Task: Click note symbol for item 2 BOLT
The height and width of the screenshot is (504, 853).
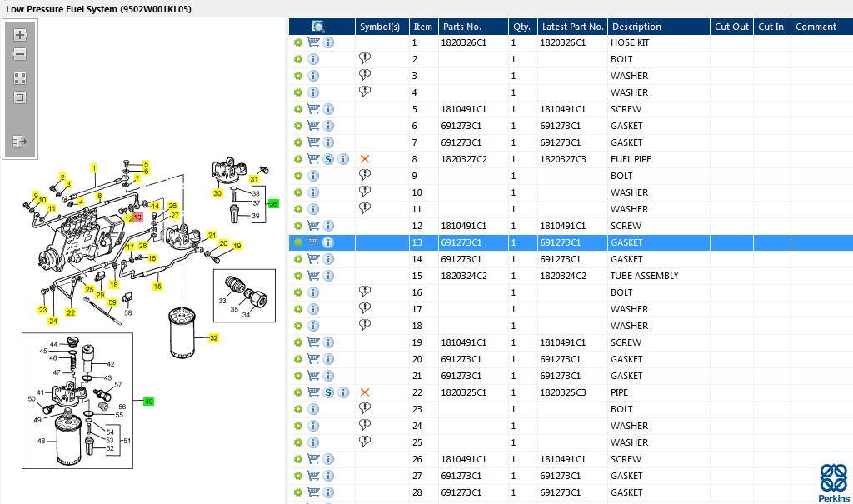Action: 365,58
